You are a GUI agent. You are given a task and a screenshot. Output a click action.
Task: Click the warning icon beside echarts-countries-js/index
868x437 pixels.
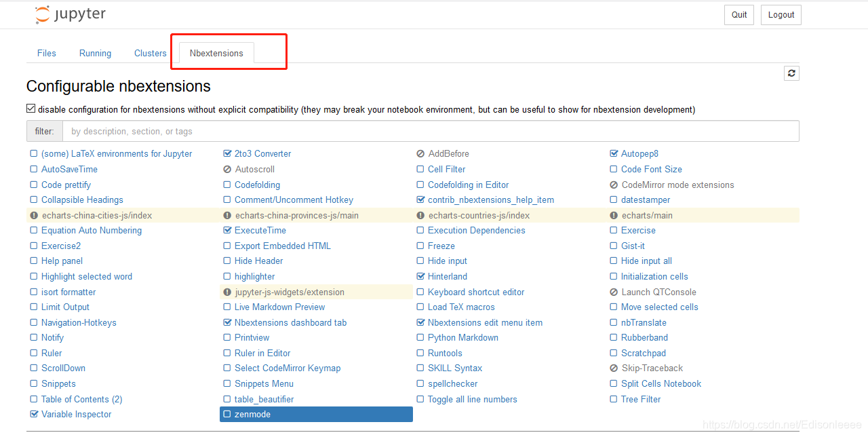coord(421,216)
